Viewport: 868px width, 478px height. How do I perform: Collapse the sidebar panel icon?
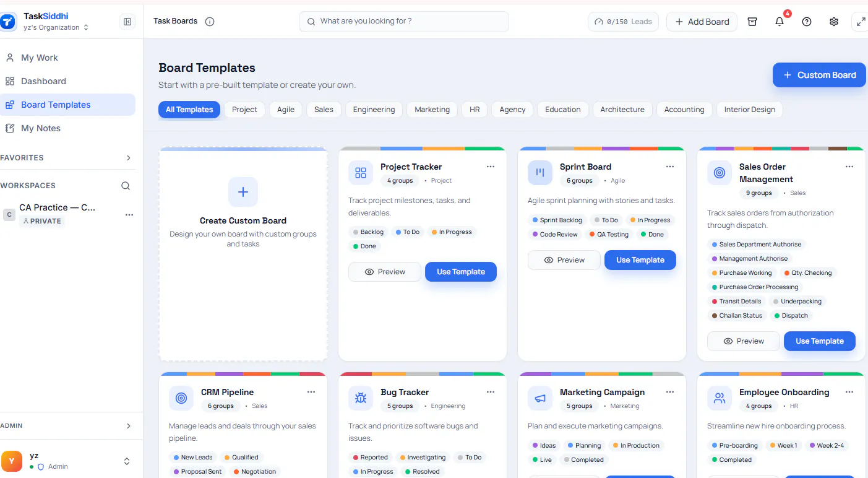(x=127, y=22)
